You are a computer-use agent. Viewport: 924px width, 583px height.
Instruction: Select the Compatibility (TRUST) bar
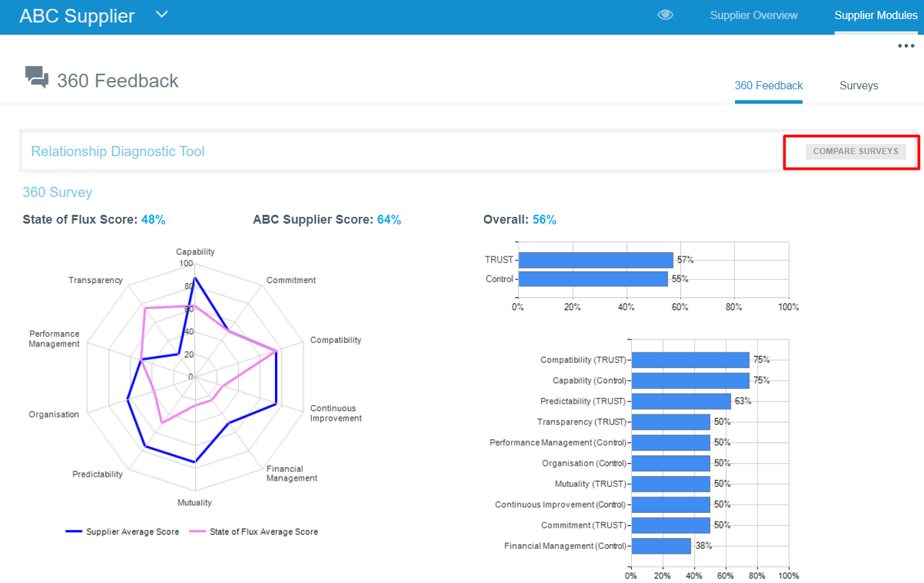pos(690,360)
